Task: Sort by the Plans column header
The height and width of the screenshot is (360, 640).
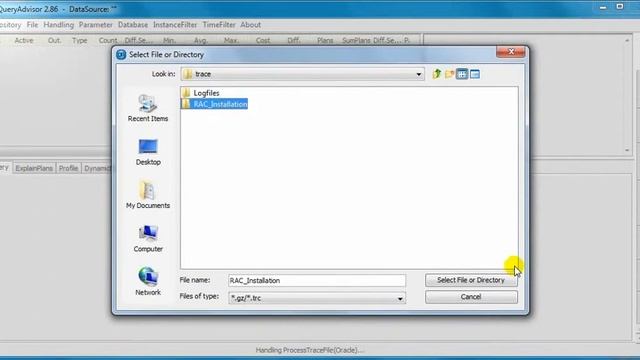Action: tap(325, 40)
